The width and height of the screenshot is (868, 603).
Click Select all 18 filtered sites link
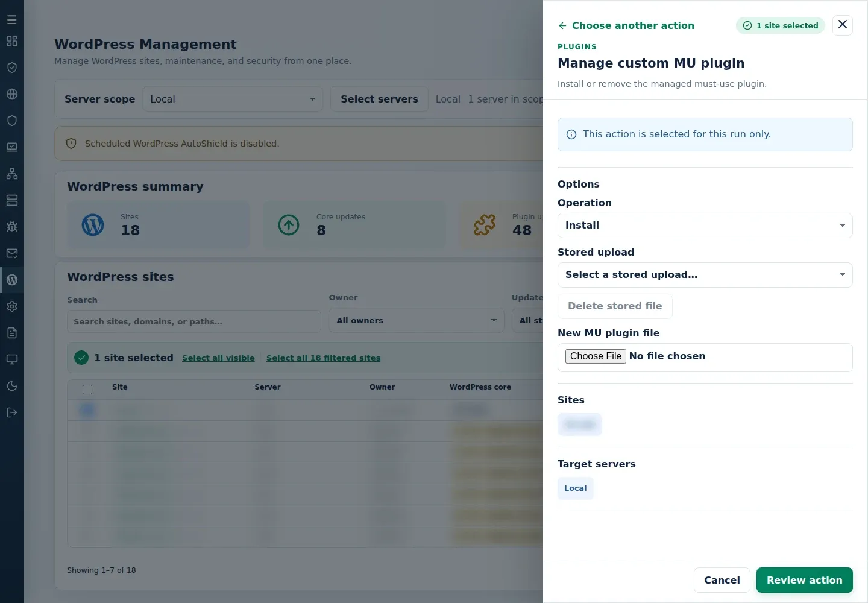point(324,358)
